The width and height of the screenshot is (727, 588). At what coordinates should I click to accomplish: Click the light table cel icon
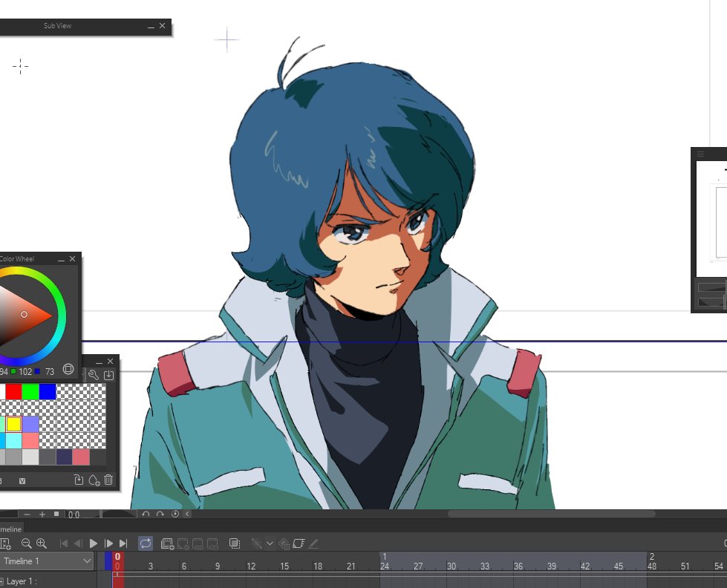pos(299,543)
